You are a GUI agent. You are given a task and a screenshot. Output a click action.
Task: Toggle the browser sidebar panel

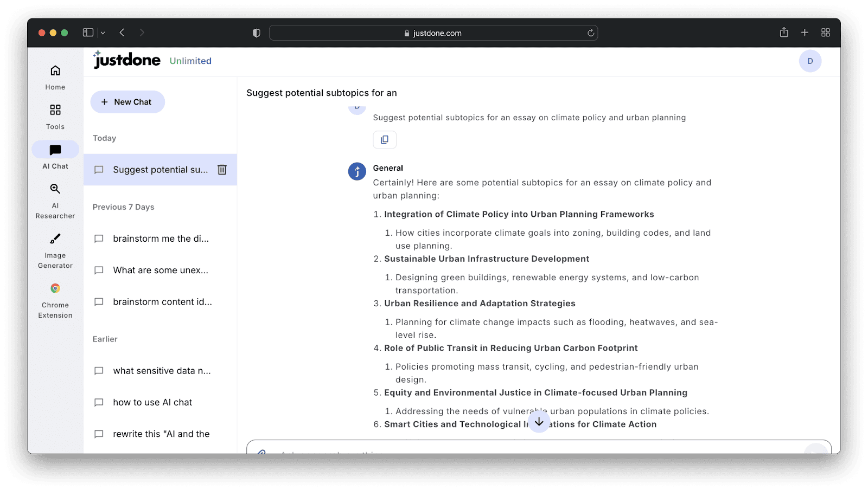88,33
